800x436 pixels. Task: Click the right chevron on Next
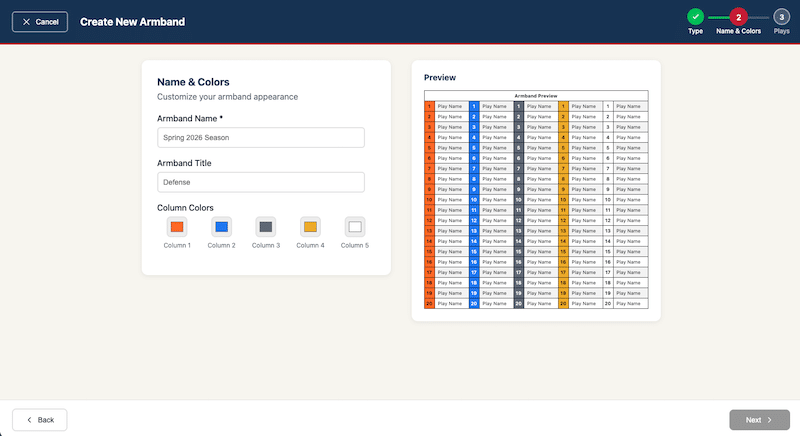(770, 420)
